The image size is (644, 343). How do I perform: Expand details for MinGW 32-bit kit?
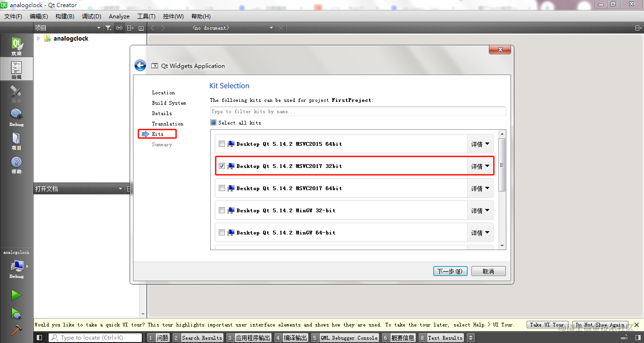coord(480,210)
